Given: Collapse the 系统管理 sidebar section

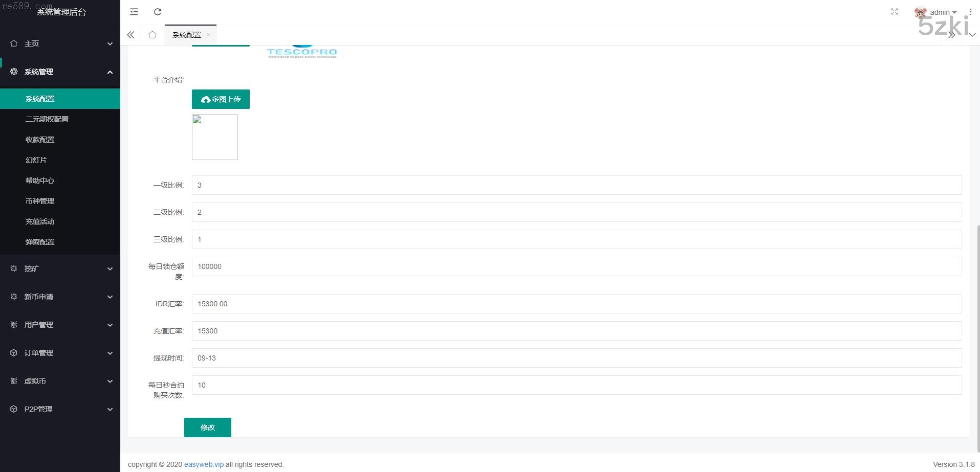Looking at the screenshot, I should (x=60, y=72).
